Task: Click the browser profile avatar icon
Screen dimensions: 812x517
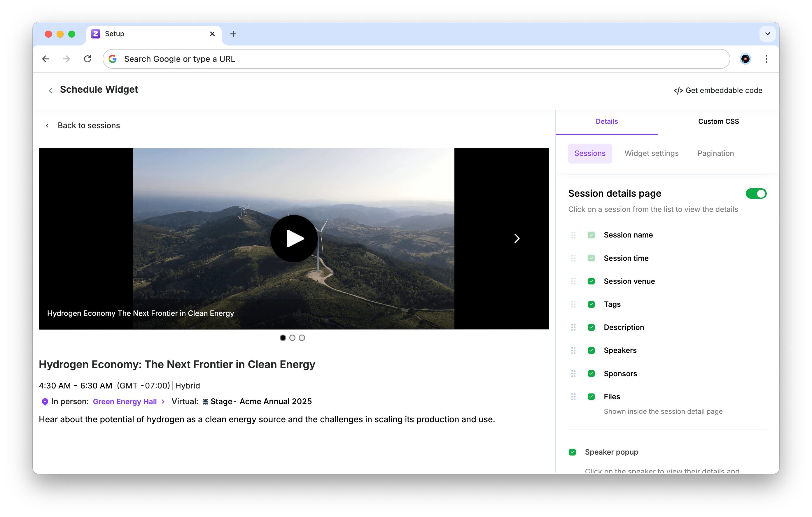Action: click(745, 59)
